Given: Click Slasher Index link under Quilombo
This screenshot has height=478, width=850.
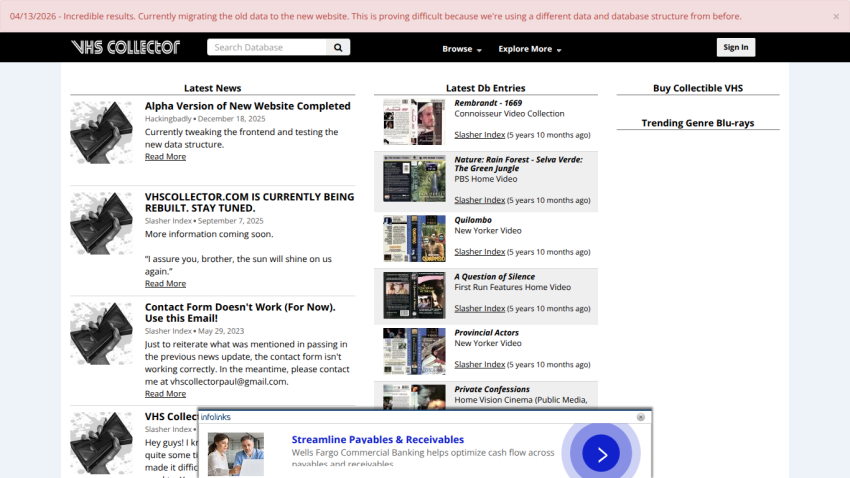Looking at the screenshot, I should click(x=480, y=252).
